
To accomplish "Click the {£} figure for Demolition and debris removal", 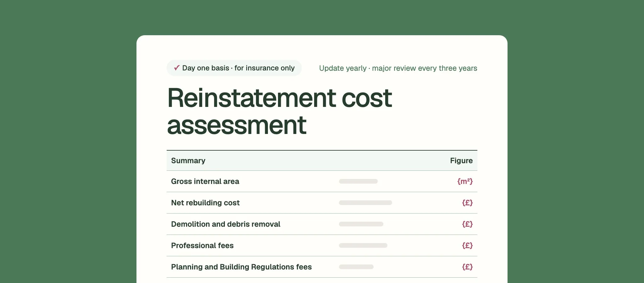I will tap(467, 224).
